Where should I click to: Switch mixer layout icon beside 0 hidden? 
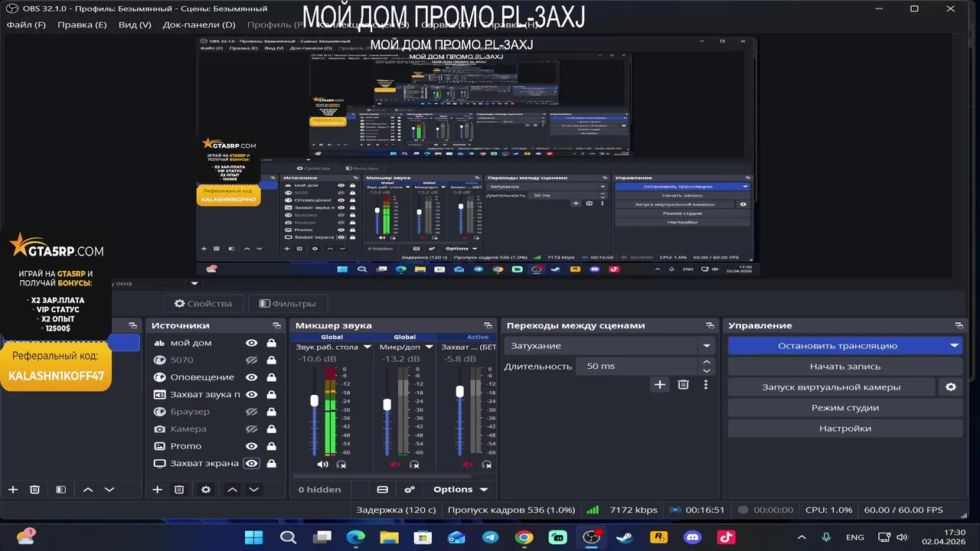[383, 490]
